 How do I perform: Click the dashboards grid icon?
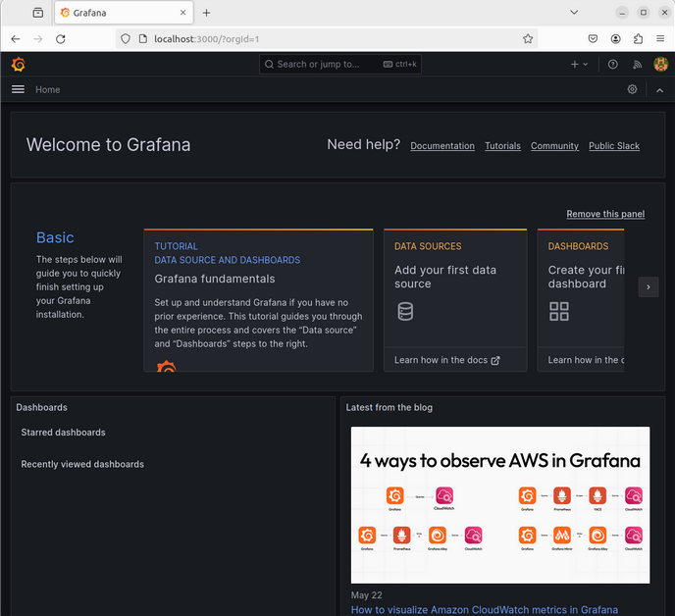click(559, 311)
